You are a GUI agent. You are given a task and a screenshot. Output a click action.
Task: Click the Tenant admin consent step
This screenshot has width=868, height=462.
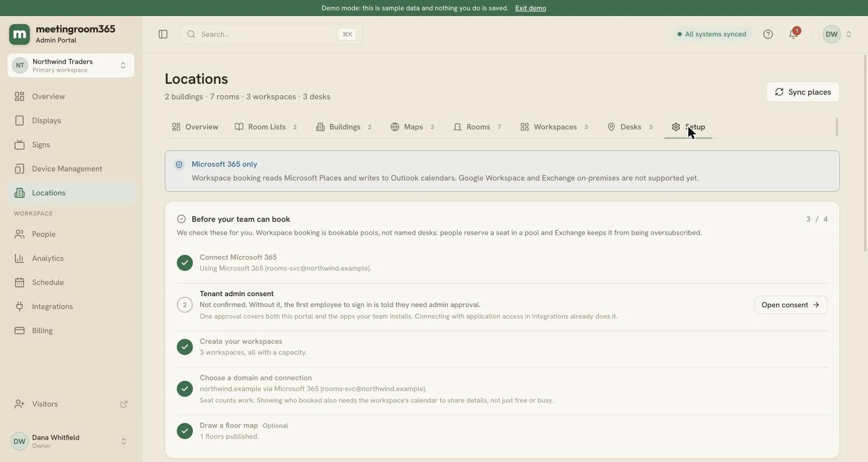502,305
